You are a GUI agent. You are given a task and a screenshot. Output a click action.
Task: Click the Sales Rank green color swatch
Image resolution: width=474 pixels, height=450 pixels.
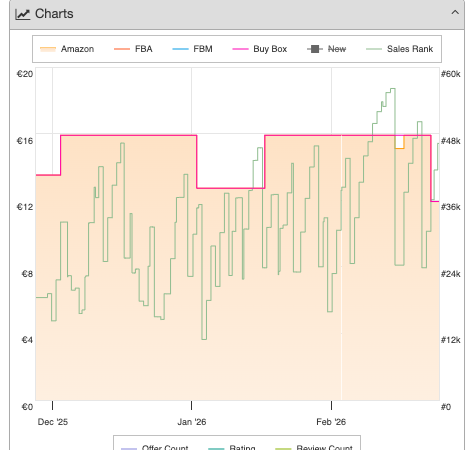374,49
